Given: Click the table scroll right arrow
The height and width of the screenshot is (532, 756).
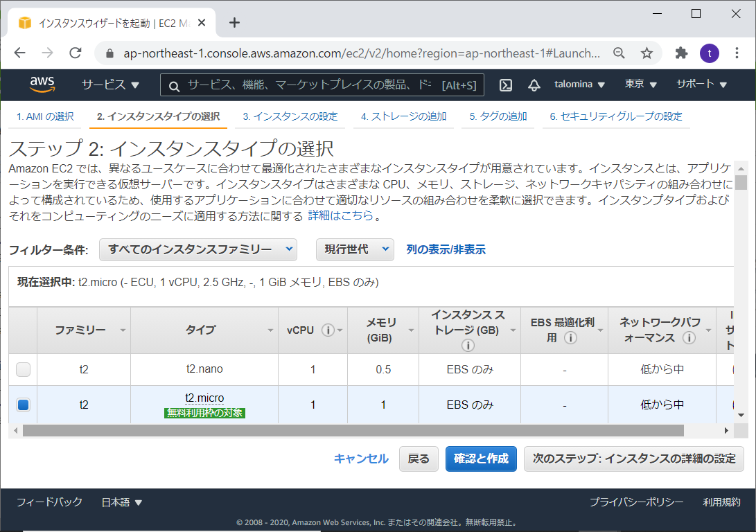Looking at the screenshot, I should (x=727, y=430).
